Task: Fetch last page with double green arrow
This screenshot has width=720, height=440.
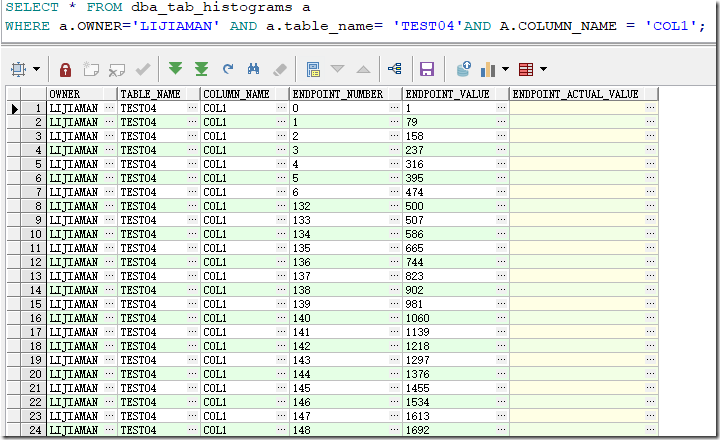Action: [x=201, y=69]
